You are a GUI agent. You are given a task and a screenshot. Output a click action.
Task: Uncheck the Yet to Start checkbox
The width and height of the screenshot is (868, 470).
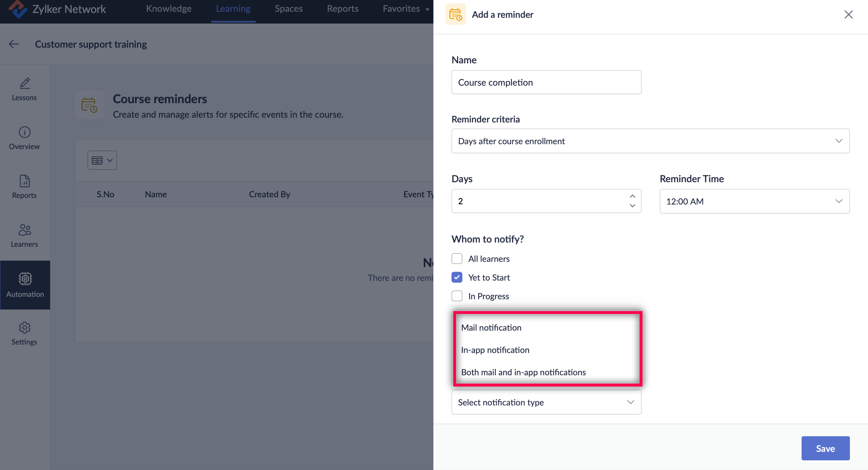pos(457,277)
